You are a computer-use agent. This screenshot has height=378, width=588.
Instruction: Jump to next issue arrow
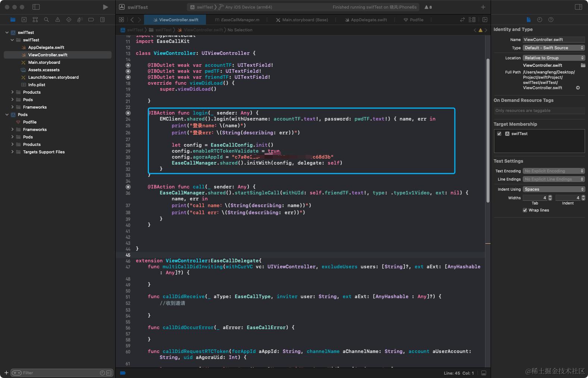tap(486, 30)
